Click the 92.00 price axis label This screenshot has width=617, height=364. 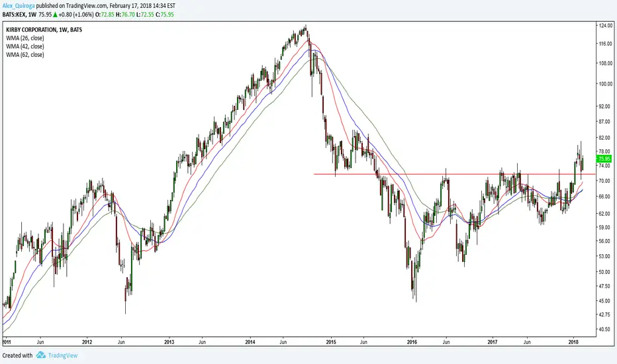pyautogui.click(x=605, y=107)
